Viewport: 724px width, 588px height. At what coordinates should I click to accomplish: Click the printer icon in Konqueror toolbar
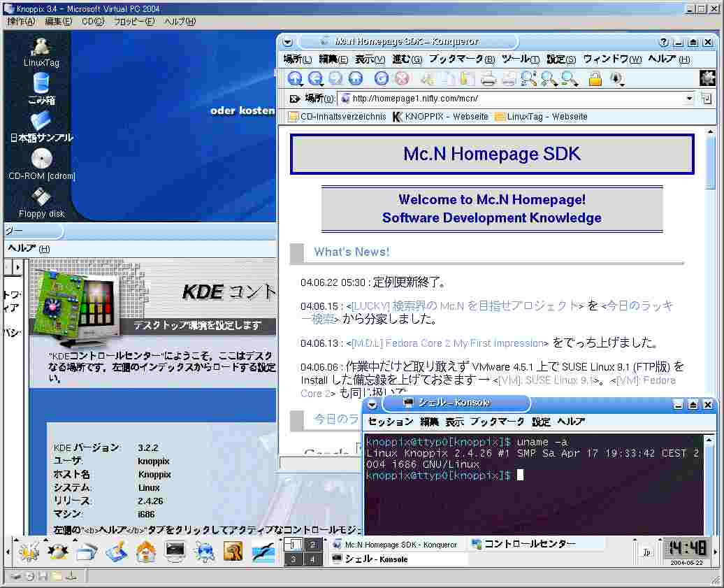pos(488,79)
